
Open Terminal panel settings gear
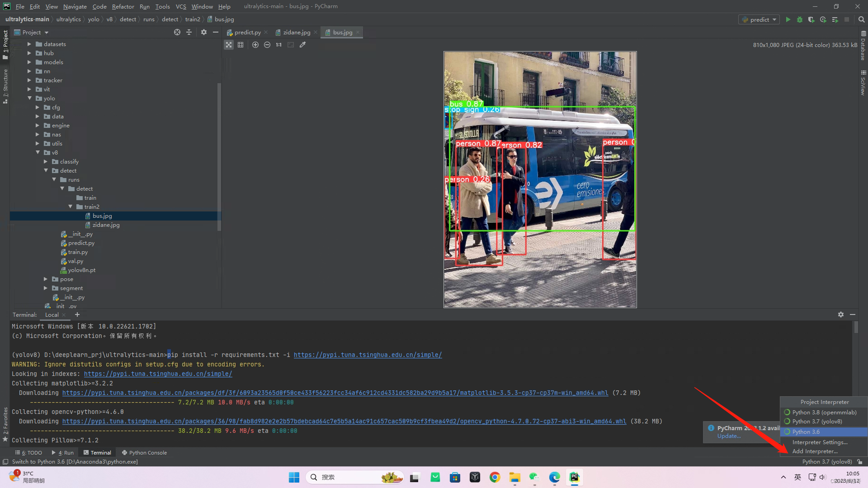tap(841, 314)
